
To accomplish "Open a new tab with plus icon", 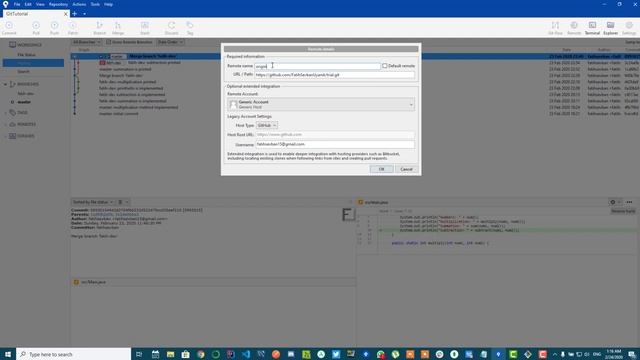I will tap(75, 14).
